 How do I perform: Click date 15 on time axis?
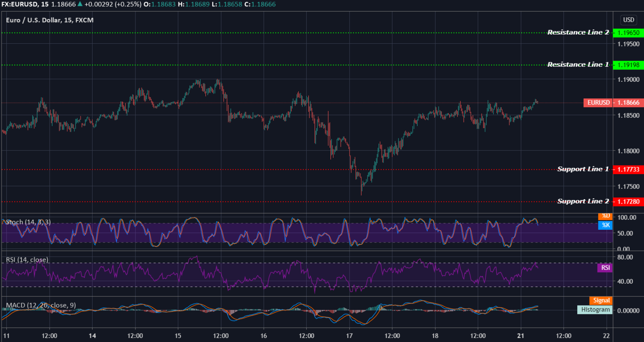pyautogui.click(x=178, y=336)
